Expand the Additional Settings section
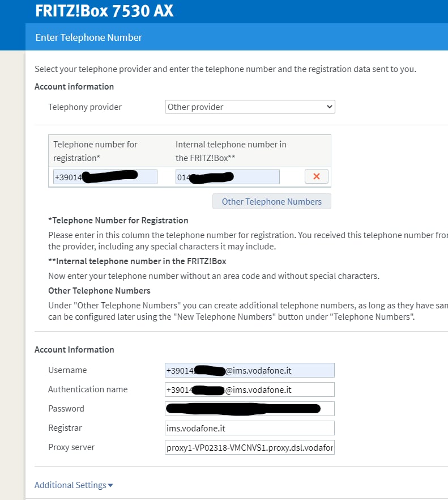Viewport: 448px width, 500px height. [74, 485]
